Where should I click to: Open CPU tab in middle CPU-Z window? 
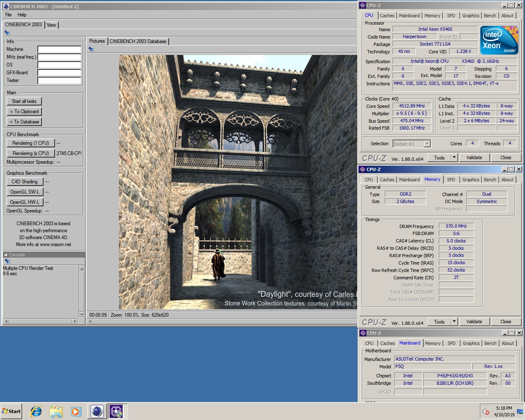pyautogui.click(x=369, y=180)
